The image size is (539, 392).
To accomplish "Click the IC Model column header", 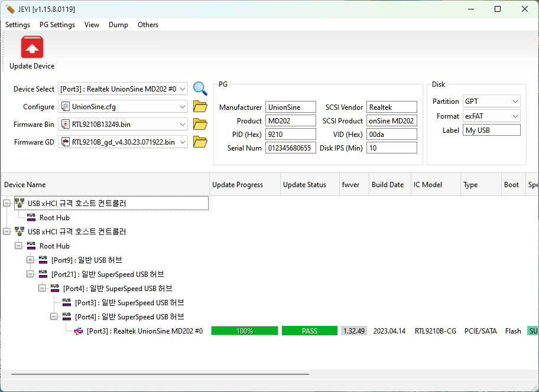I will (436, 185).
